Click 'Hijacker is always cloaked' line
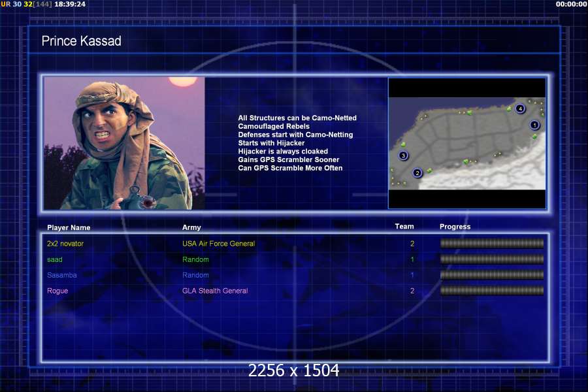Screen dimensions: 588x392 (283, 151)
